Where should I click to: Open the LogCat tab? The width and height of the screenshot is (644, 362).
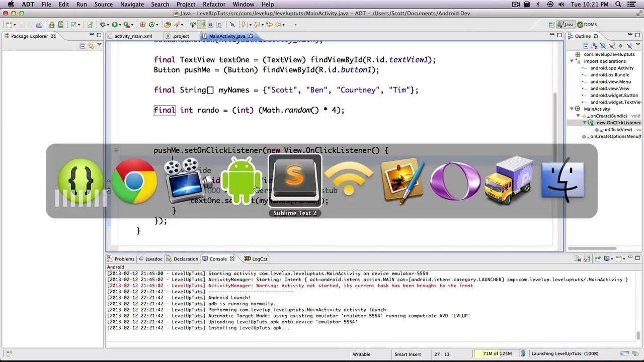pyautogui.click(x=256, y=259)
